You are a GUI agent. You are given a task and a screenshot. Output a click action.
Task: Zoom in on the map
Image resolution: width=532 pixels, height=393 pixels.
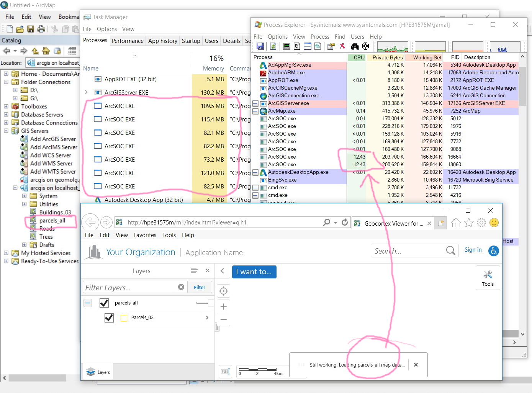(224, 306)
